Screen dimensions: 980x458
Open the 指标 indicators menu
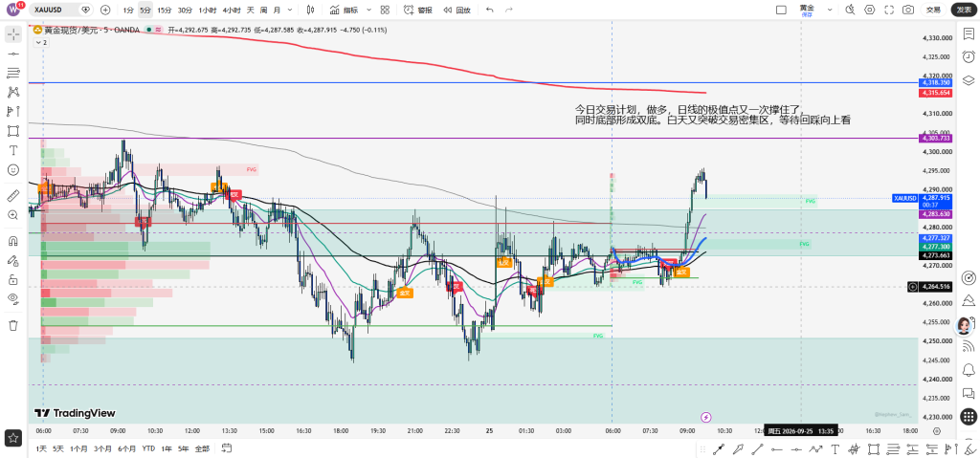point(350,10)
